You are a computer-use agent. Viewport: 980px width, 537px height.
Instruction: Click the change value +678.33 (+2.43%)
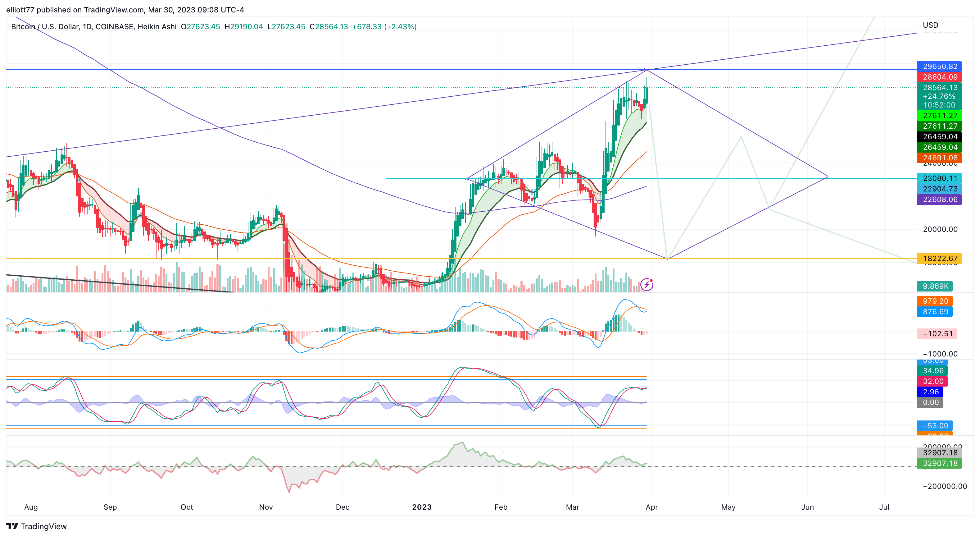point(385,27)
